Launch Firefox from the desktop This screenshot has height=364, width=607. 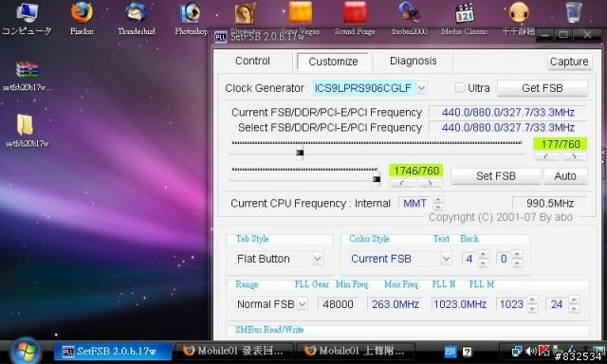[x=82, y=18]
